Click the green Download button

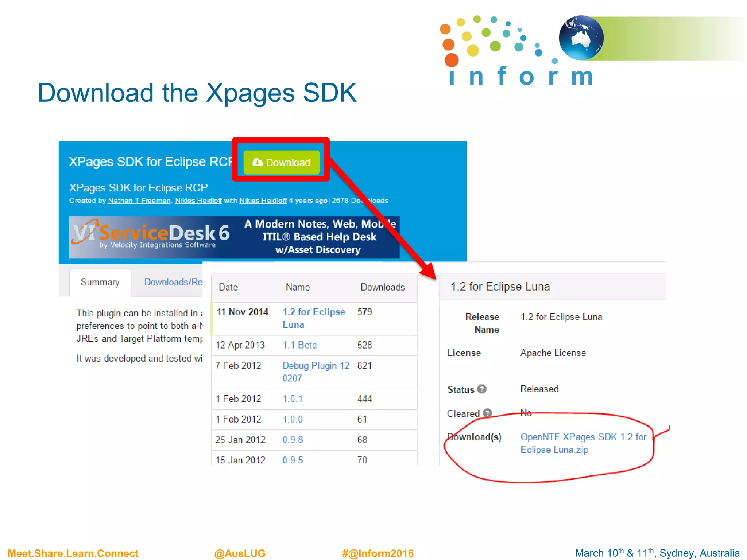tap(281, 163)
